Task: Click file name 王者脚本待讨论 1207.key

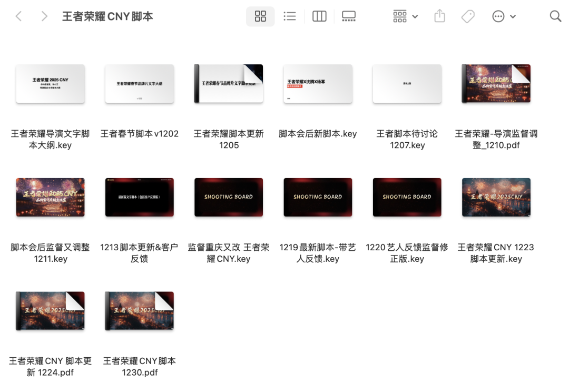Action: pyautogui.click(x=407, y=140)
